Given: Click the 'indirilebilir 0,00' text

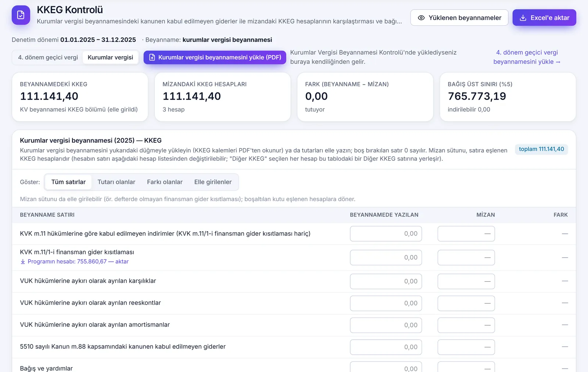Looking at the screenshot, I should click(469, 110).
